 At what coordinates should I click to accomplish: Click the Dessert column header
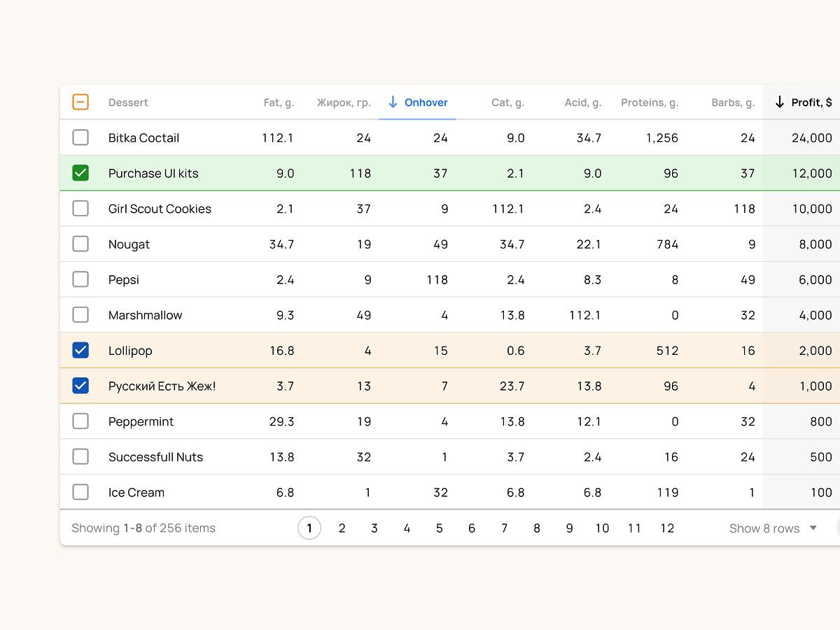pyautogui.click(x=128, y=102)
